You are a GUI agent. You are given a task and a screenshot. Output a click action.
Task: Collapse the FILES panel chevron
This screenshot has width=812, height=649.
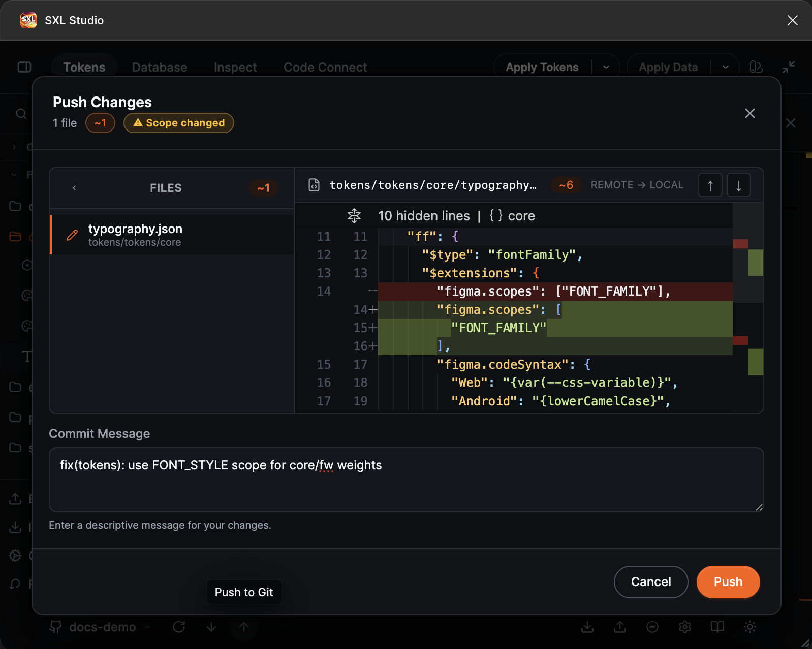pos(74,188)
